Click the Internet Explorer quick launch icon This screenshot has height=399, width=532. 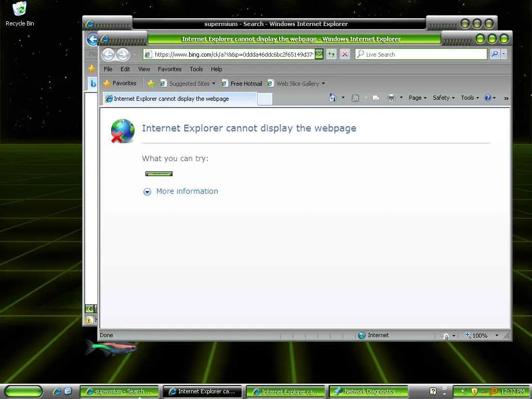pyautogui.click(x=57, y=391)
